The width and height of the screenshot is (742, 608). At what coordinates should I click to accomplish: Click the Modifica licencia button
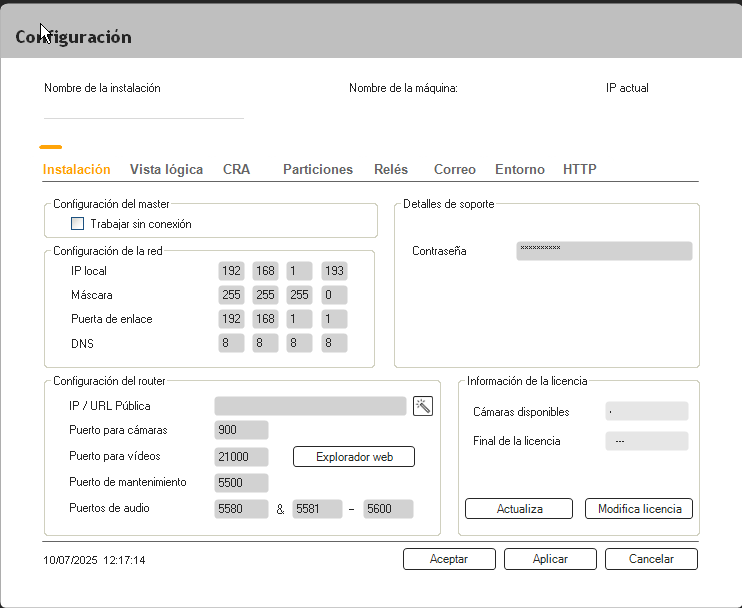(638, 509)
